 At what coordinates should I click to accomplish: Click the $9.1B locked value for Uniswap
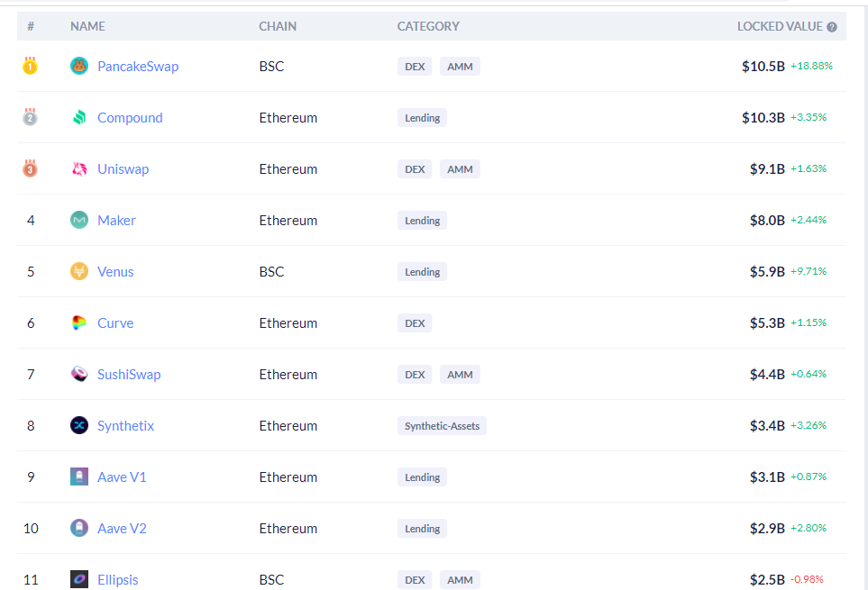[767, 169]
